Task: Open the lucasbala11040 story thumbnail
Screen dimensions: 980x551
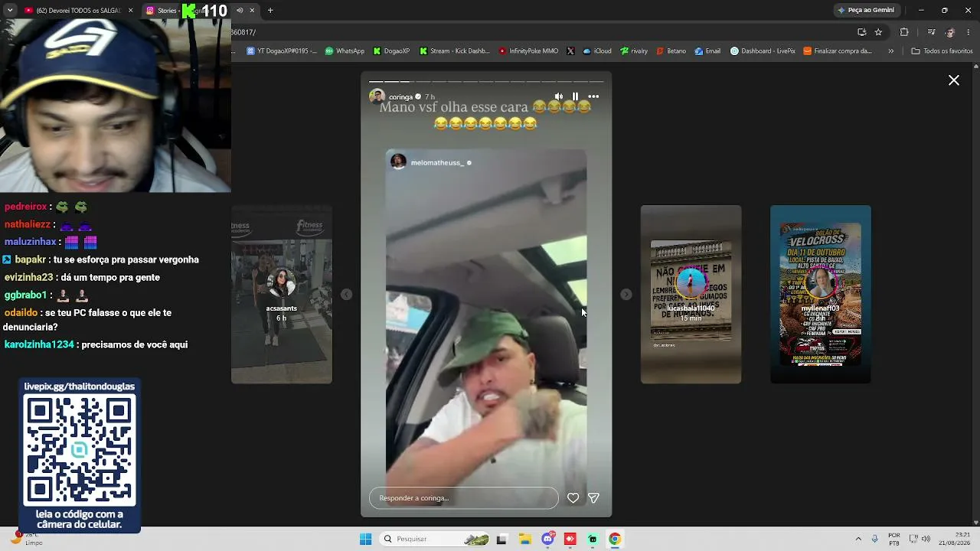Action: coord(691,295)
